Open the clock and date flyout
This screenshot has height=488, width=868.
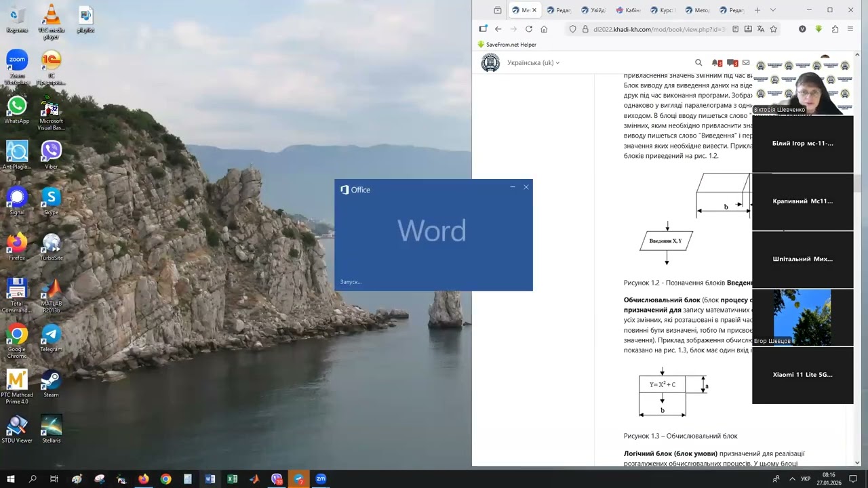pos(829,479)
